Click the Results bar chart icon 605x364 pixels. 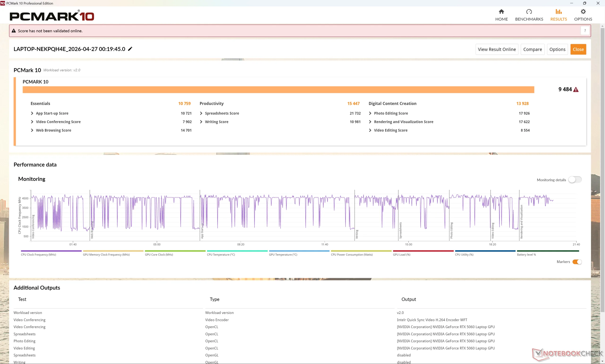[x=558, y=12]
